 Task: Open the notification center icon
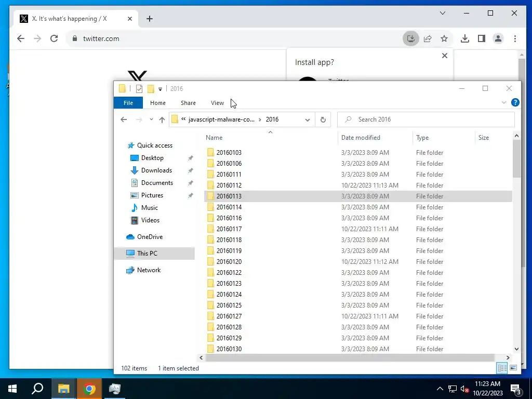pyautogui.click(x=516, y=389)
